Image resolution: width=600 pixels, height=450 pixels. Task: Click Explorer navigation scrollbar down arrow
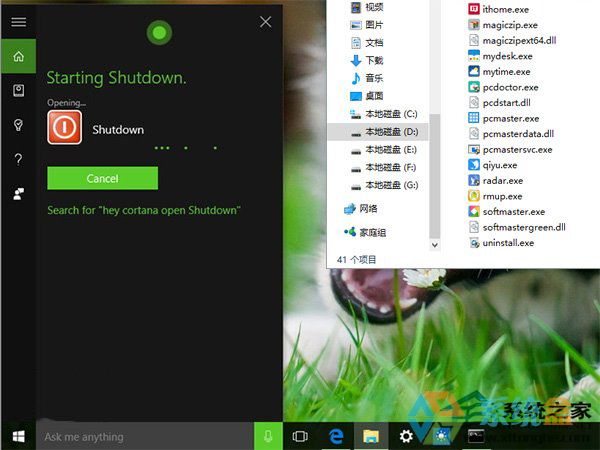[x=434, y=245]
